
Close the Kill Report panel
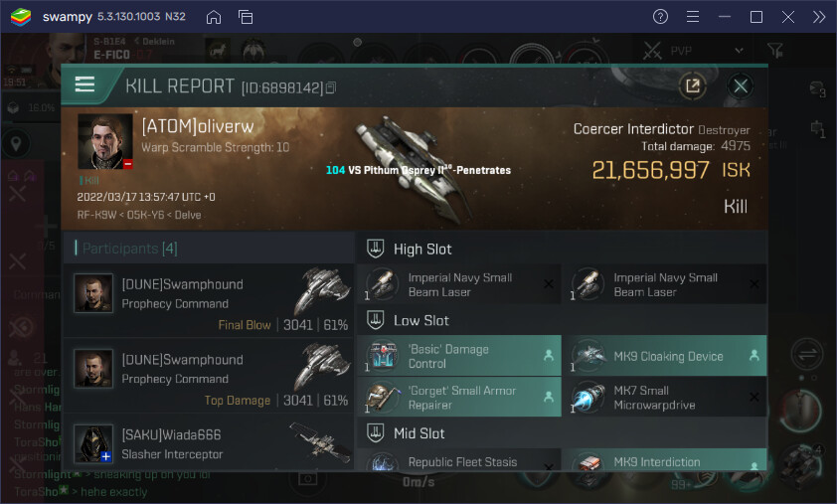point(741,86)
